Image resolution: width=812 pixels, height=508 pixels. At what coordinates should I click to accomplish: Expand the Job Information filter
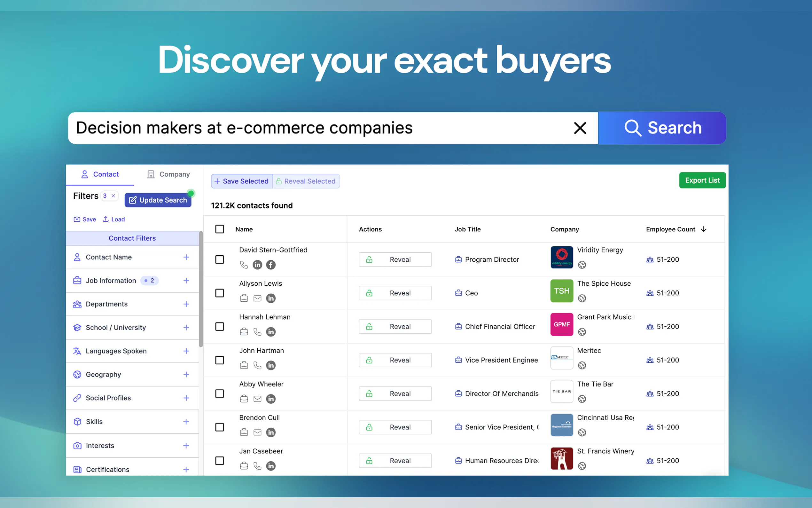pyautogui.click(x=186, y=281)
